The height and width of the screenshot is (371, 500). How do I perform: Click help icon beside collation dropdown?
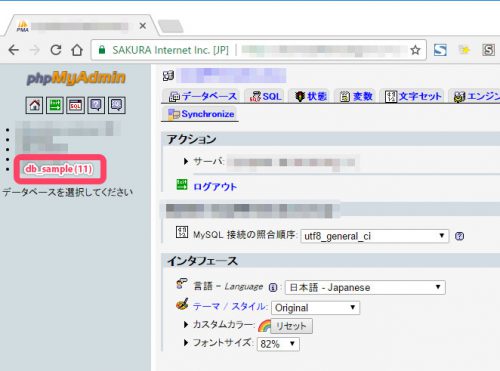pos(459,236)
